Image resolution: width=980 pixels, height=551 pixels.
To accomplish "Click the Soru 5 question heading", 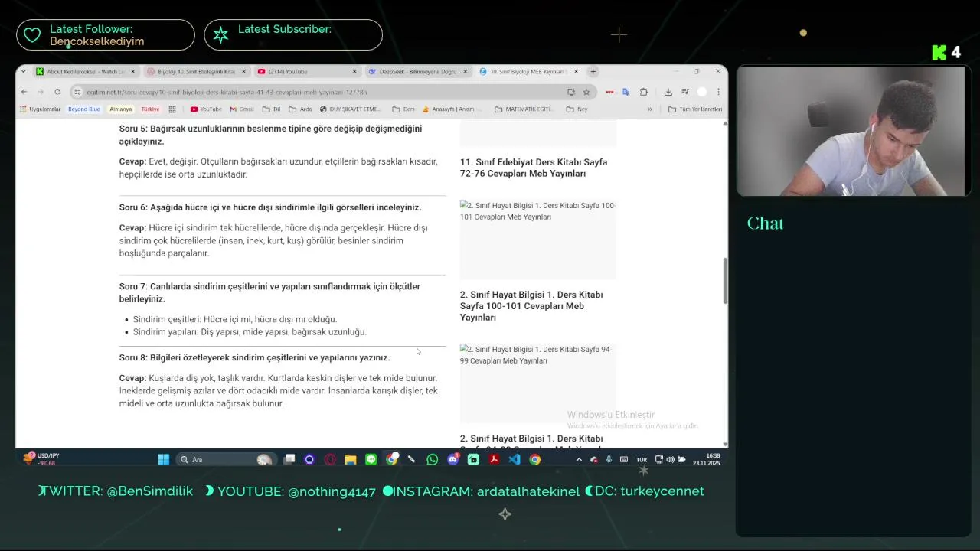I will pos(270,135).
